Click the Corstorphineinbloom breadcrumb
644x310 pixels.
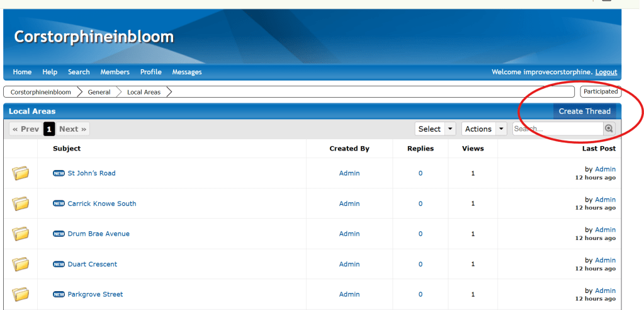point(41,92)
